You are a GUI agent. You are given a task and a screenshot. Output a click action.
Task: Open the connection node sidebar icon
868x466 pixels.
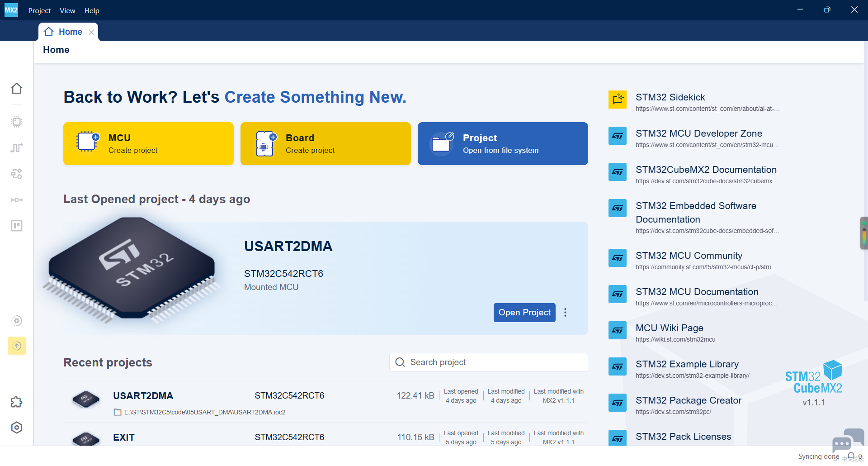17,200
